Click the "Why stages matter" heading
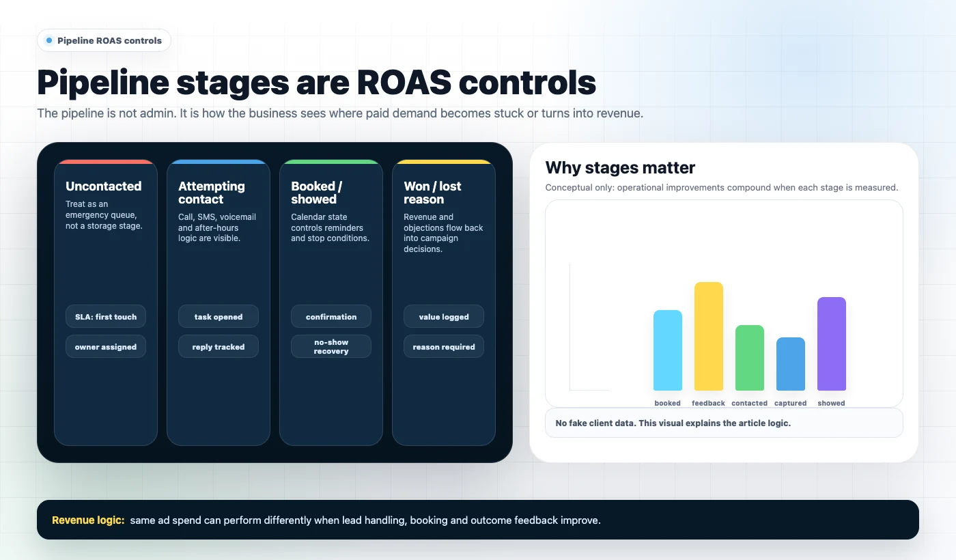Viewport: 956px width, 560px height. click(620, 167)
